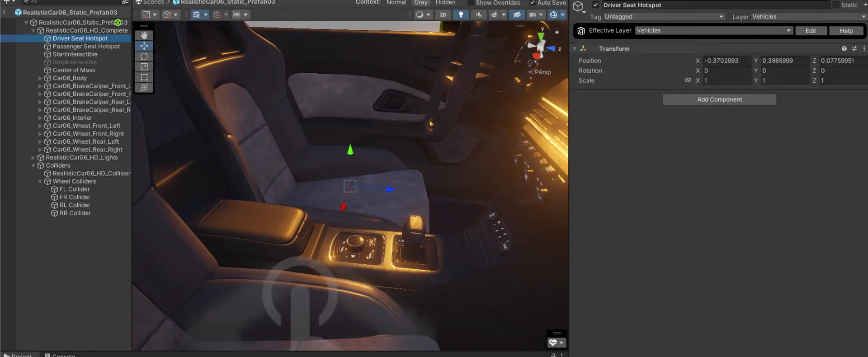Toggle Static checkbox
868x357 pixels.
[836, 5]
